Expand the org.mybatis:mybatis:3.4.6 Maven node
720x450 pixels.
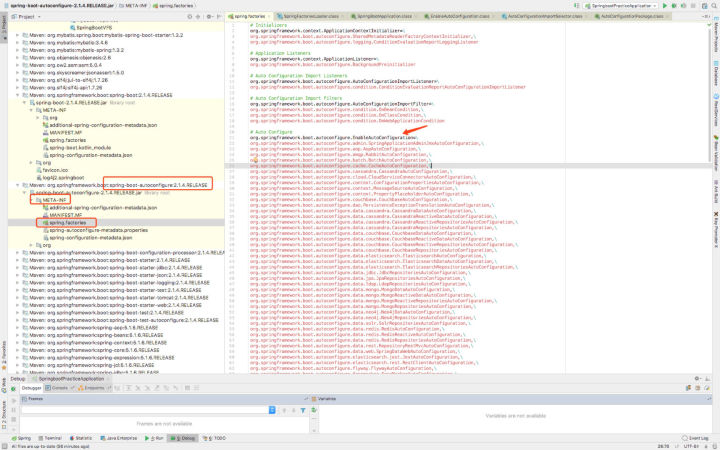coord(17,43)
